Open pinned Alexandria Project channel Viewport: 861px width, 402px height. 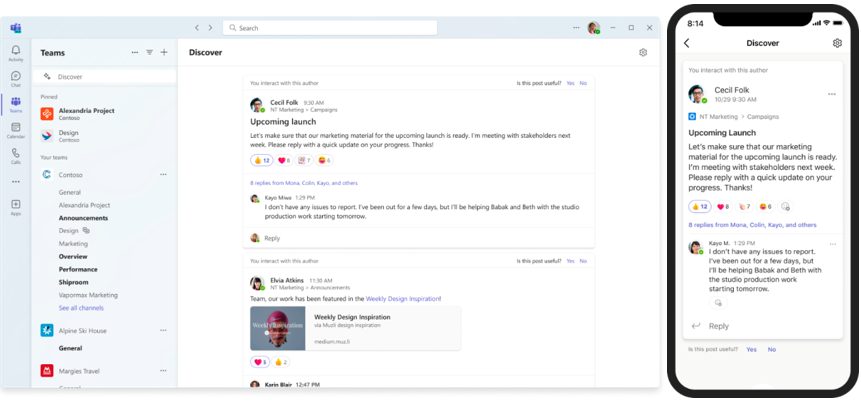click(104, 114)
